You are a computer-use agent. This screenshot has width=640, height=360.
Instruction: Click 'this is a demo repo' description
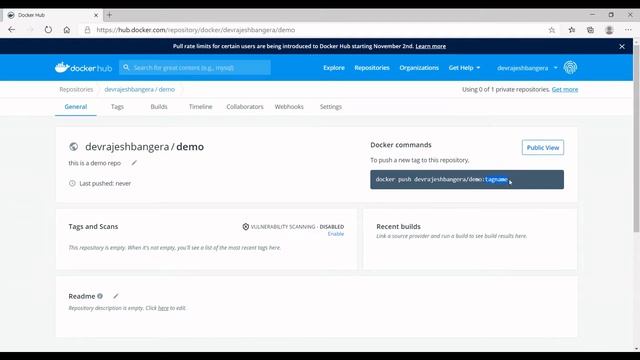(x=95, y=163)
